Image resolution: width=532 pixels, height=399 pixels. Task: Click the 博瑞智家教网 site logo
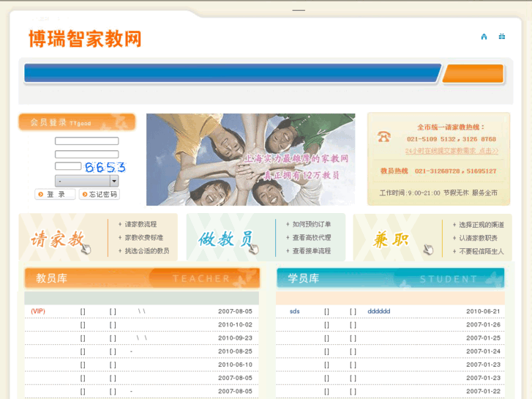coord(85,39)
